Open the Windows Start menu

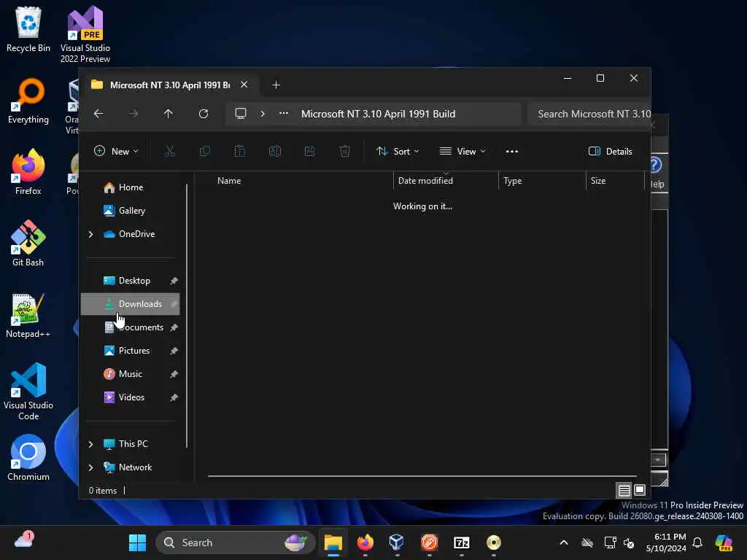(138, 542)
